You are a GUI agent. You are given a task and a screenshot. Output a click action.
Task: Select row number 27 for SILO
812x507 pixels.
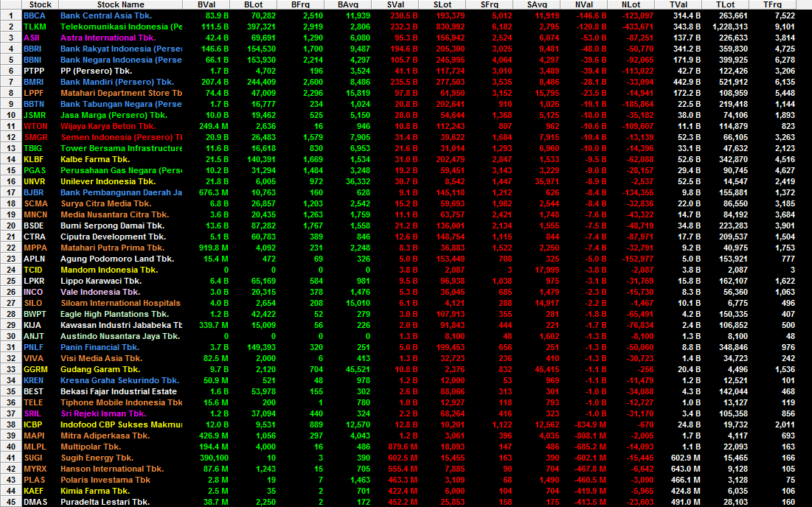coord(11,303)
